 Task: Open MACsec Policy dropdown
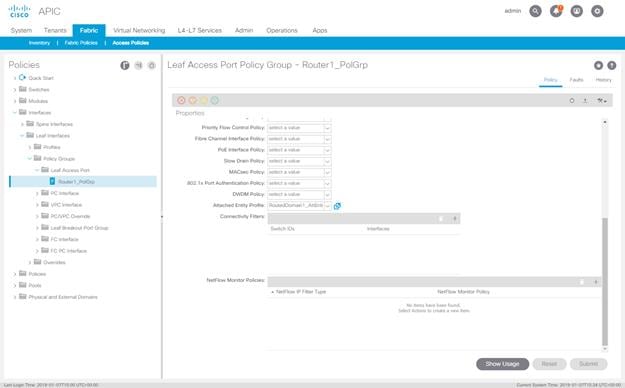click(x=327, y=172)
